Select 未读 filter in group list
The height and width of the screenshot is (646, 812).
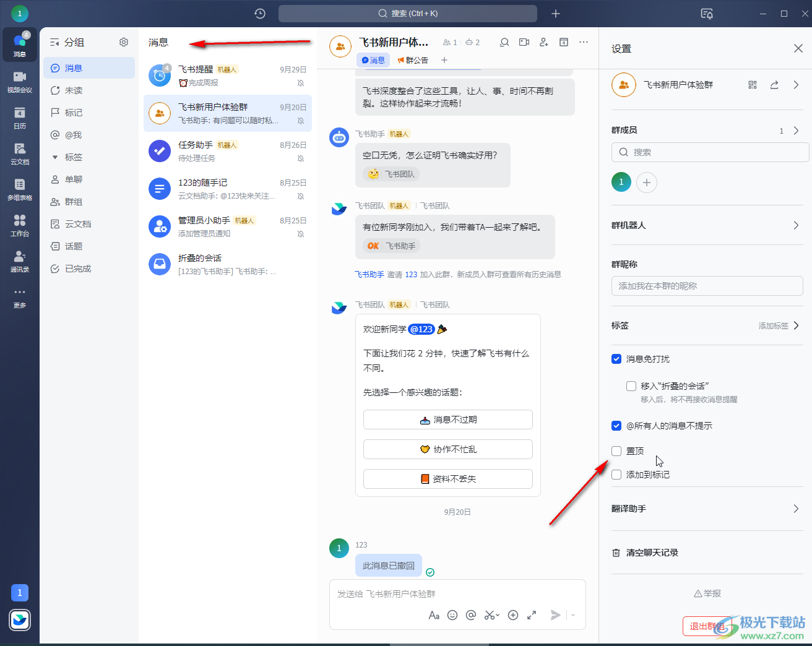(x=89, y=90)
